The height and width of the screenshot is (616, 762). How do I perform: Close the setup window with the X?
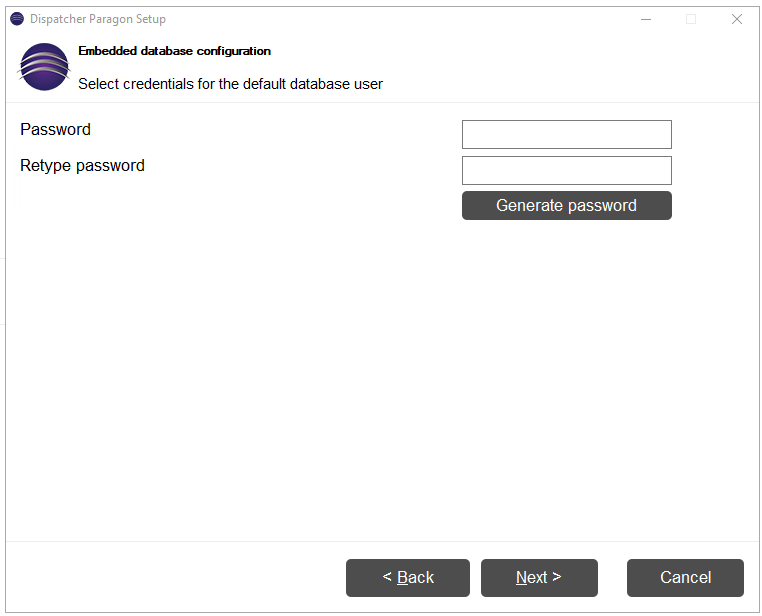736,19
